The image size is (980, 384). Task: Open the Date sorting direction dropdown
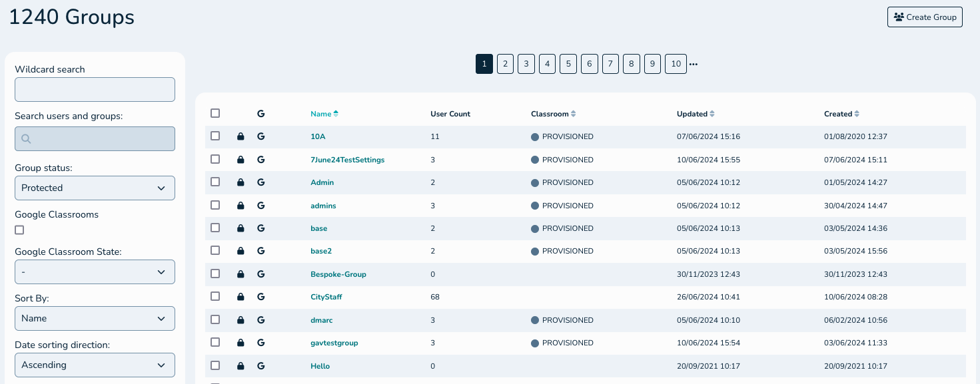tap(95, 365)
